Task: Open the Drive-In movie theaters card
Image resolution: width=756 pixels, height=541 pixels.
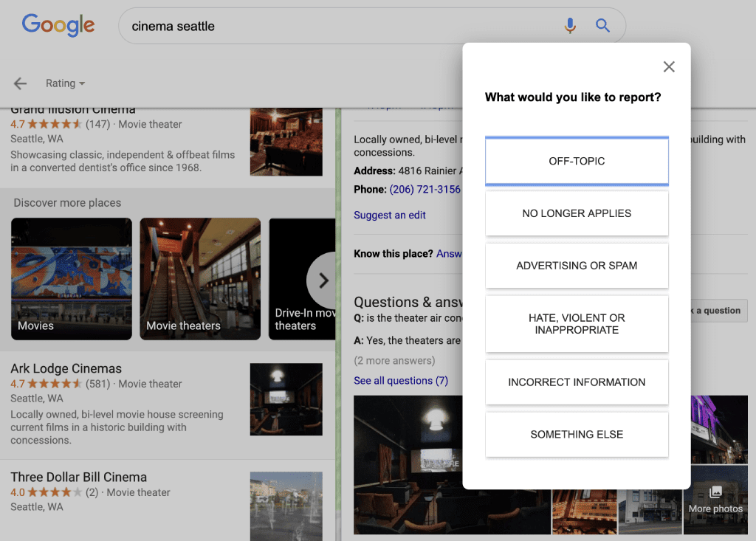Action: click(302, 279)
